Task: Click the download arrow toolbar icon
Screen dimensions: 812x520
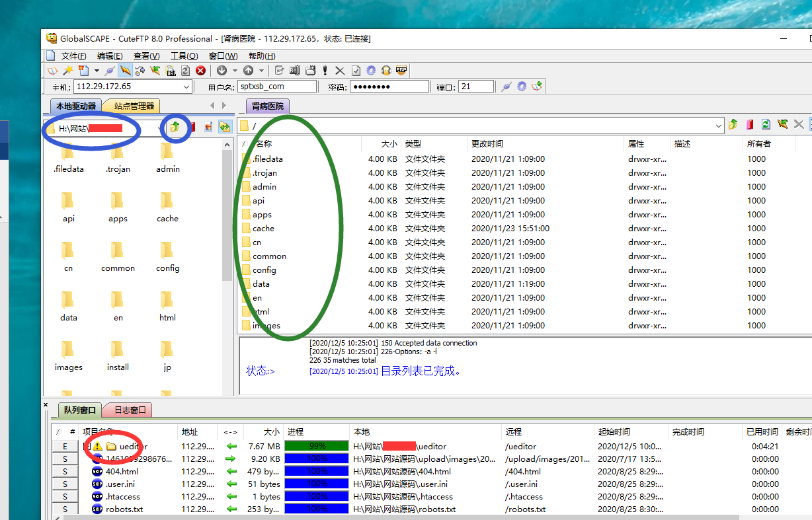Action: point(222,71)
